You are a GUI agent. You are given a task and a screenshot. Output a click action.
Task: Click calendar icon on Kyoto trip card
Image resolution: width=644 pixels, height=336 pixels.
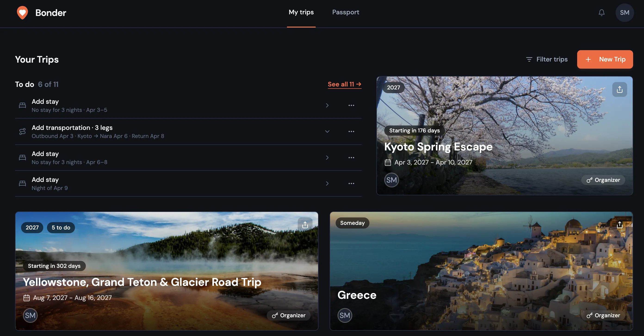388,162
